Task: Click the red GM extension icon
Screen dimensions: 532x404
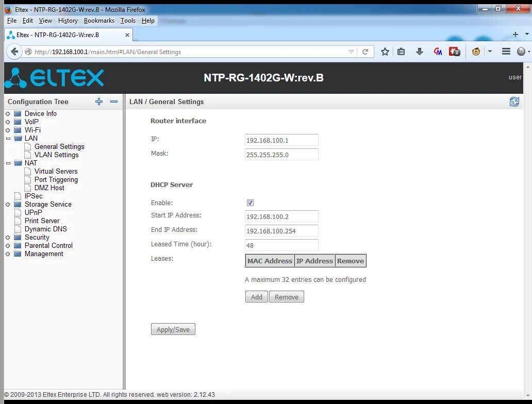Action: point(438,52)
